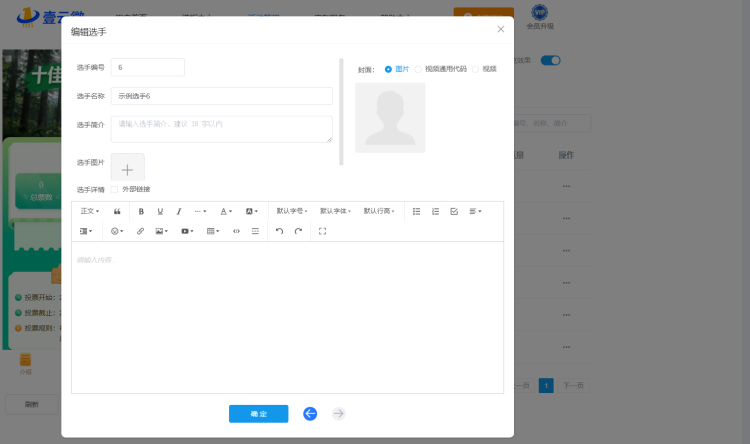Viewport: 750px width, 444px height.
Task: Select 视频通用代码 as the cover type
Action: point(441,69)
